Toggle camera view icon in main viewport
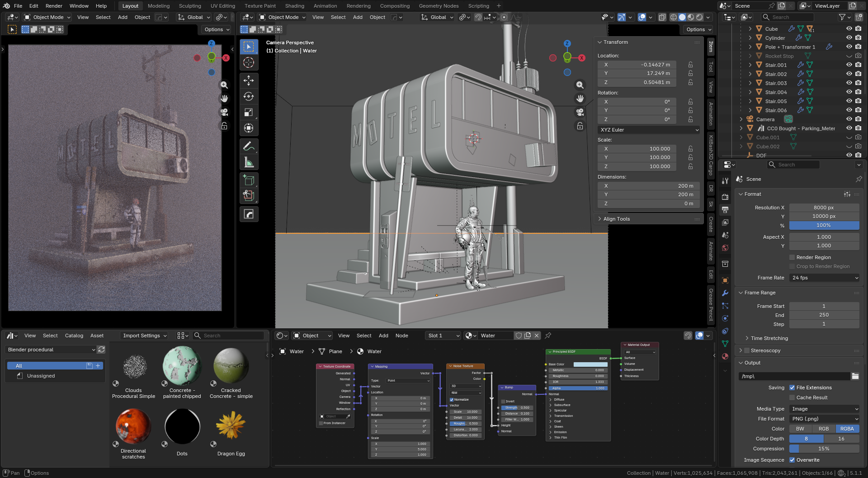Screen dimensions: 868x478 (x=580, y=112)
